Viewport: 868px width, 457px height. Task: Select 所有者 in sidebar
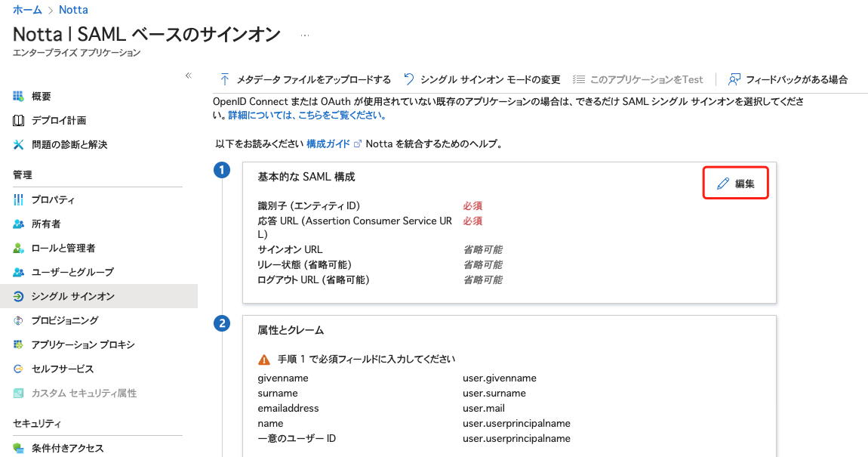pos(46,224)
